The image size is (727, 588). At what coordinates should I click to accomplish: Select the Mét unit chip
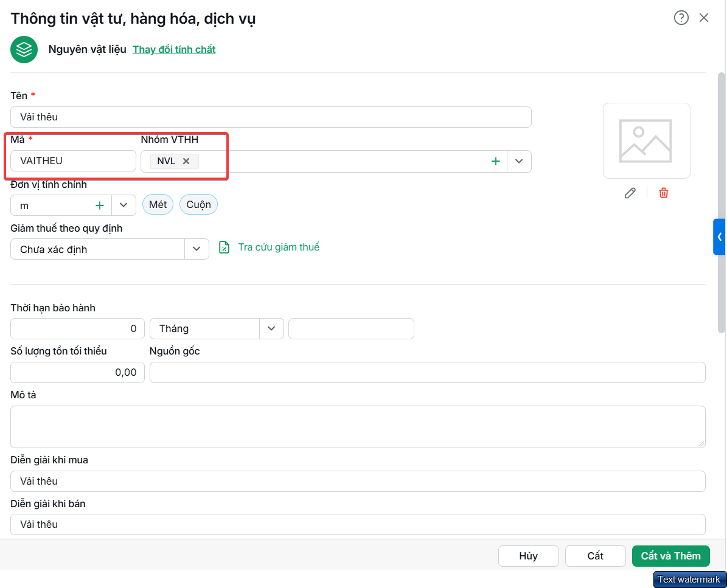158,204
